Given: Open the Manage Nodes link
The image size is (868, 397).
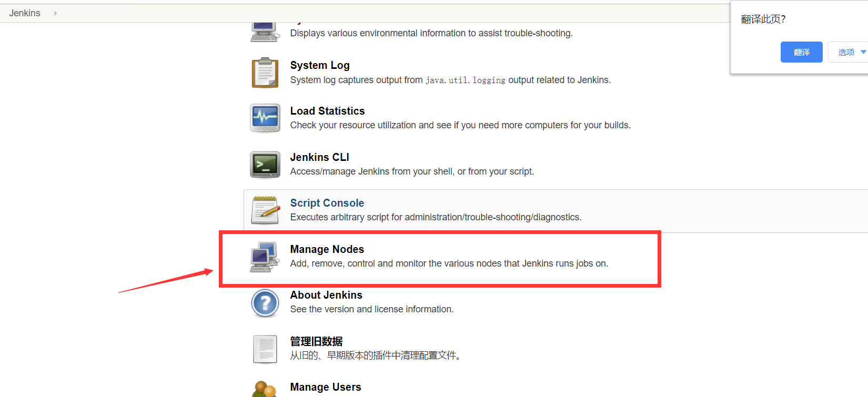Looking at the screenshot, I should [x=327, y=249].
